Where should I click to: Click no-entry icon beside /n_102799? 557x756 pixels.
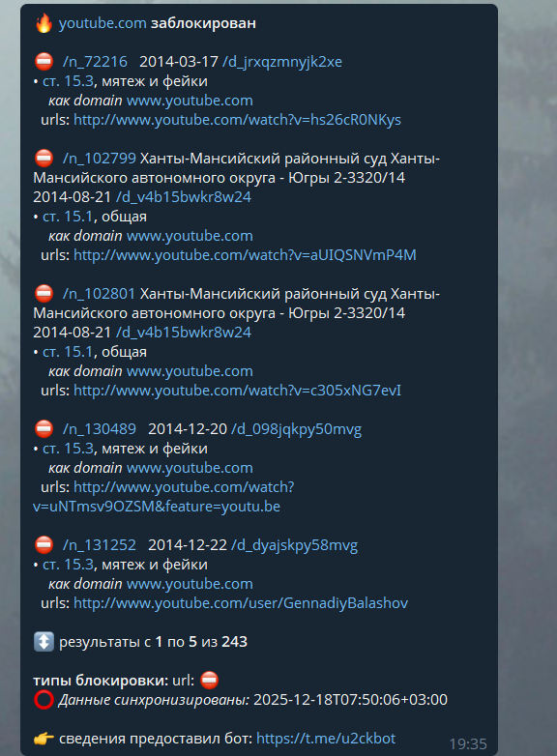[44, 159]
